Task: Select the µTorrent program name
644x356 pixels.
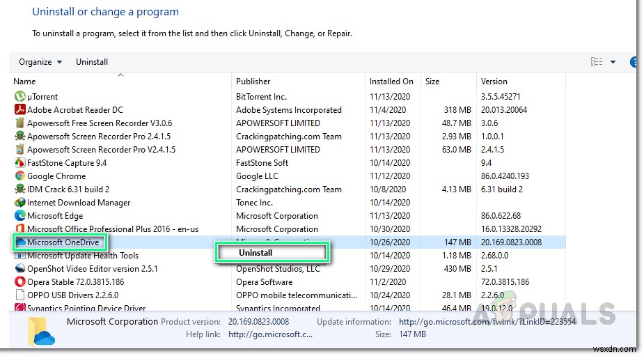Action: point(42,97)
